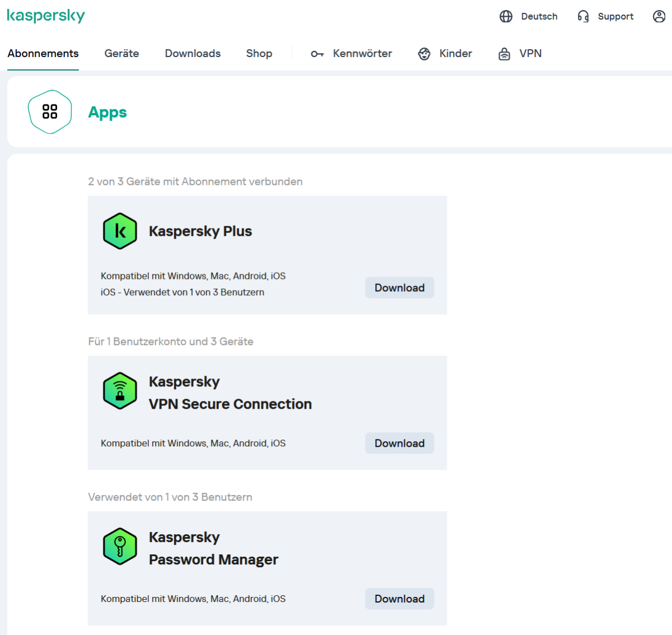Click the child face icon beside Kinder
This screenshot has width=672, height=635.
click(424, 54)
